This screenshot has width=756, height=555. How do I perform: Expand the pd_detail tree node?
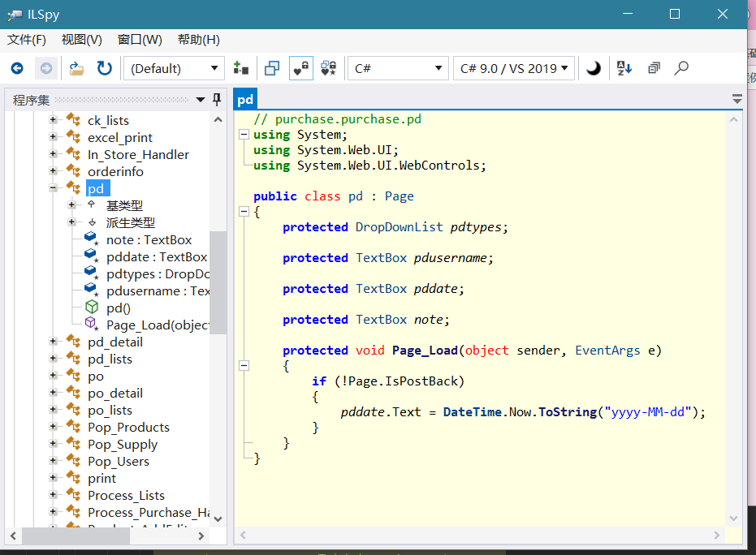54,342
